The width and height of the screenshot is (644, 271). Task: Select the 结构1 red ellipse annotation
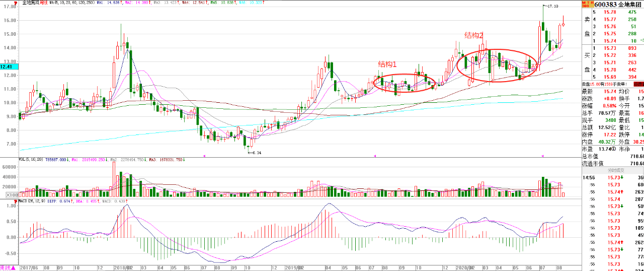[405, 84]
